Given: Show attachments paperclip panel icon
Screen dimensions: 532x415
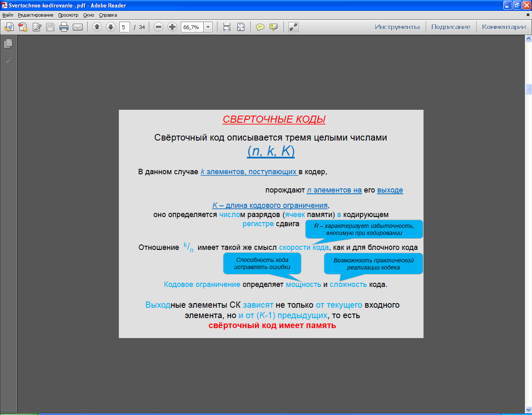Looking at the screenshot, I should tap(8, 61).
